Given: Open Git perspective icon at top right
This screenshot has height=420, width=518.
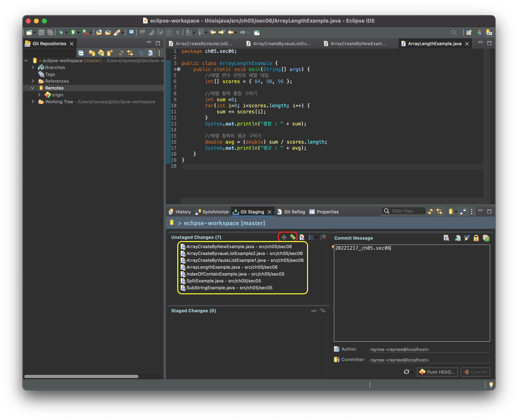Looking at the screenshot, I should [x=489, y=32].
